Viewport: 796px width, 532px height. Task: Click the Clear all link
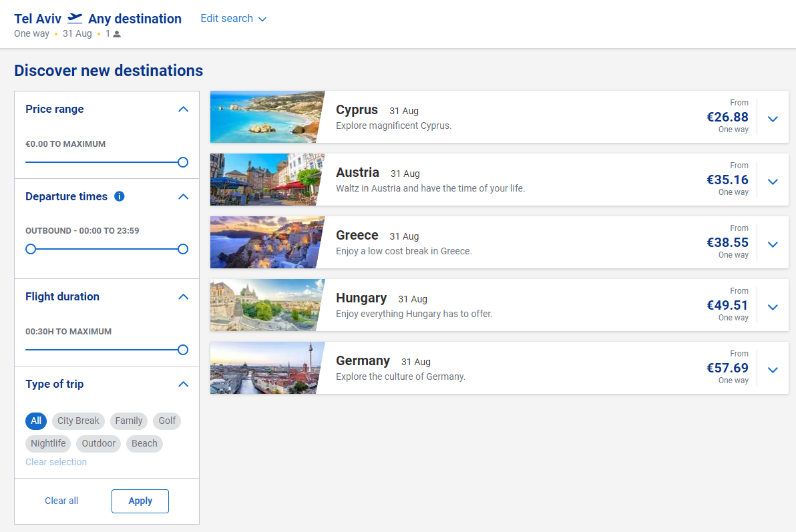[x=61, y=501]
